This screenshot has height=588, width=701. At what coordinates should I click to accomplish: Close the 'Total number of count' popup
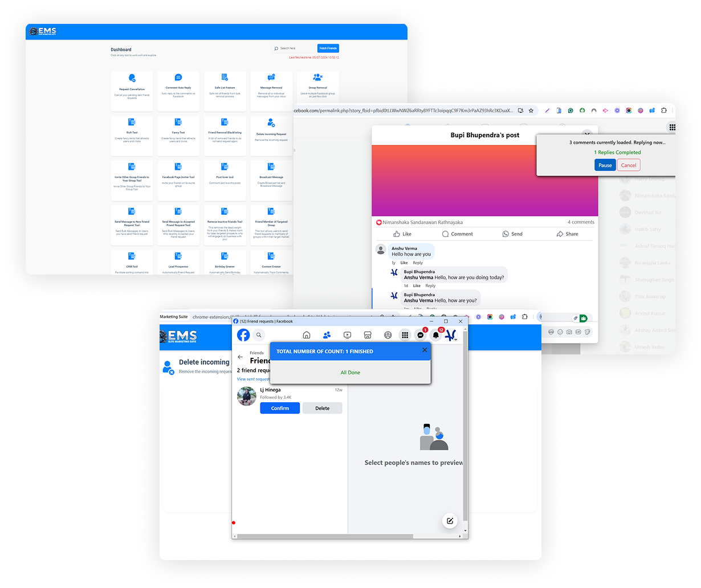425,350
